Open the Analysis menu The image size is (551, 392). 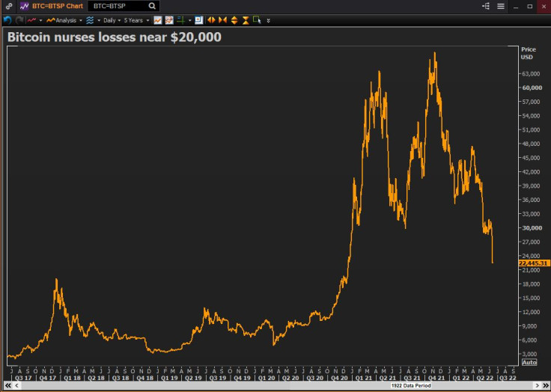tap(64, 20)
